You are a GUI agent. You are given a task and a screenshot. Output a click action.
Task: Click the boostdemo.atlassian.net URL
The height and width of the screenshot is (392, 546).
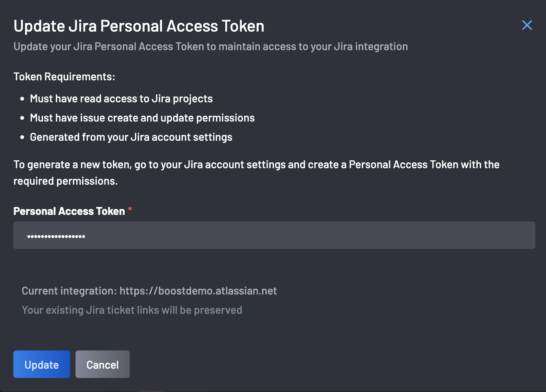click(198, 291)
